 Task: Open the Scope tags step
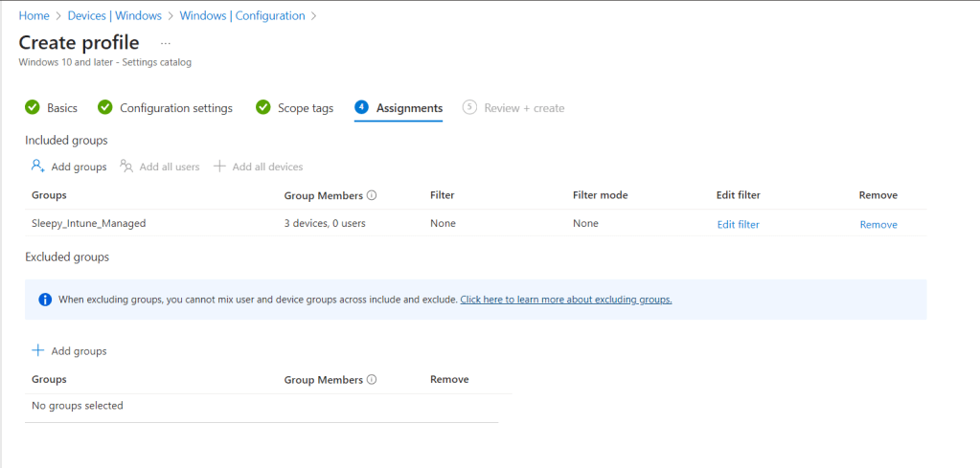[295, 108]
